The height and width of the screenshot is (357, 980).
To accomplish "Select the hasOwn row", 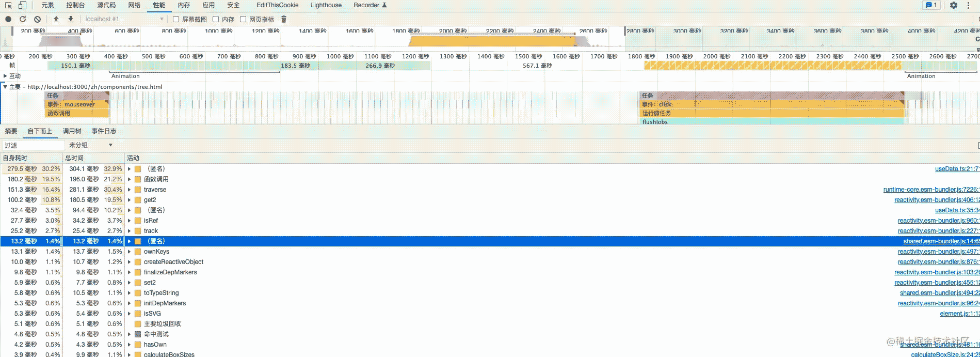I will (x=490, y=345).
